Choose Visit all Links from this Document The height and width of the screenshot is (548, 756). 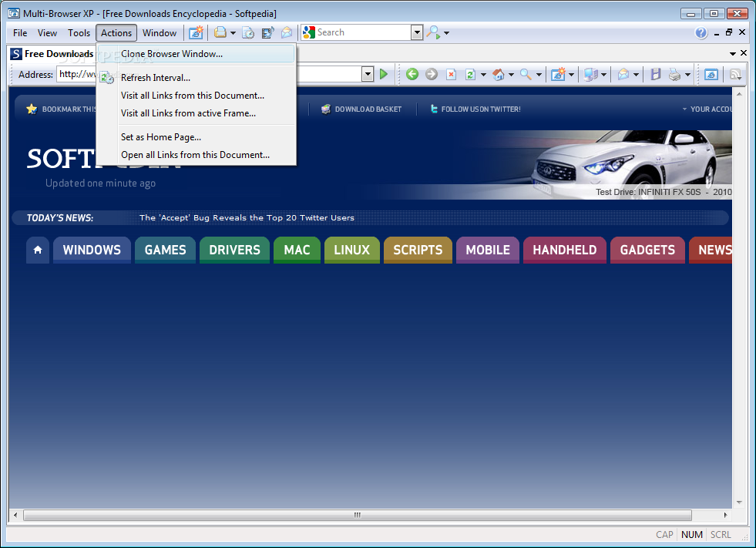pos(197,96)
